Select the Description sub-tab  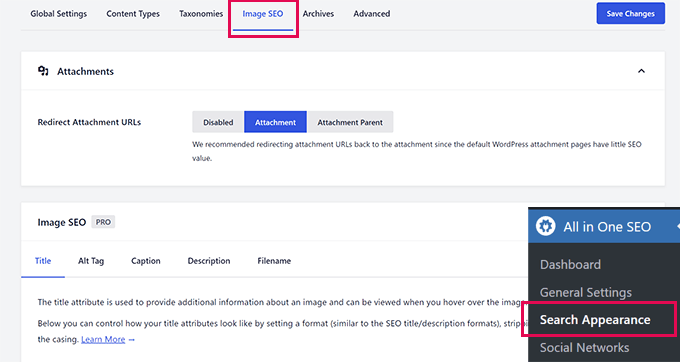209,261
